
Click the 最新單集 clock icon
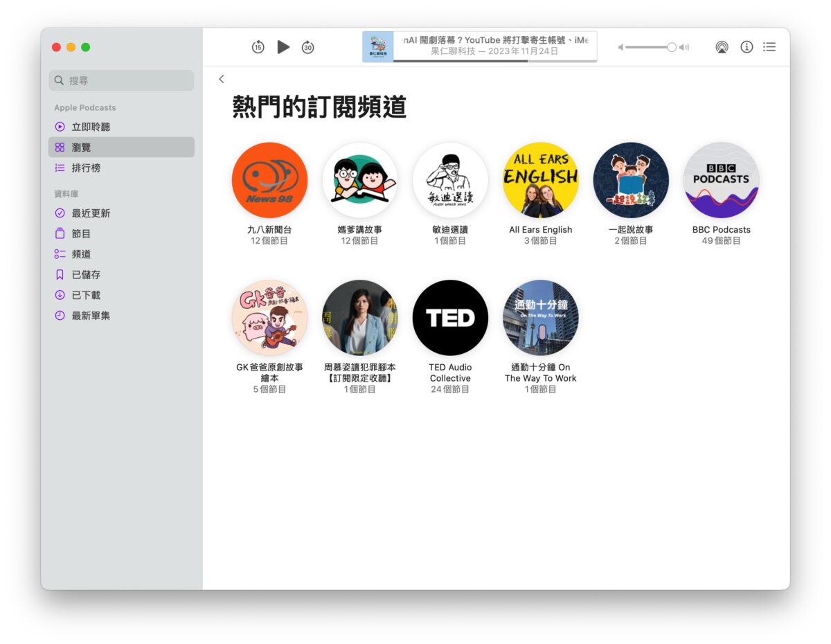[60, 316]
